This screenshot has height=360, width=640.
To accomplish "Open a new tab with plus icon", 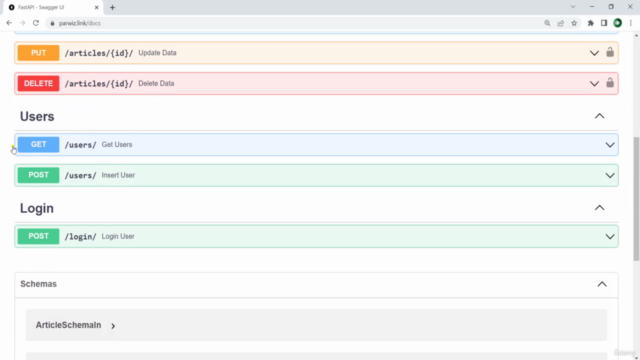I will 112,7.
